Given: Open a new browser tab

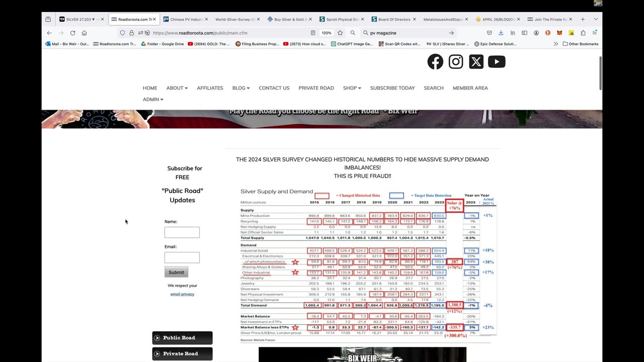Looking at the screenshot, I should point(583,19).
